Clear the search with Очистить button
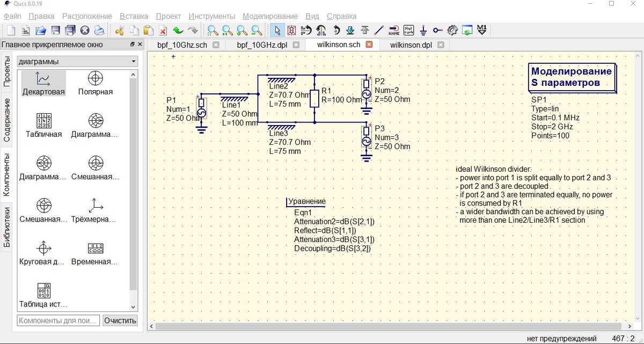The image size is (644, 344). (x=120, y=320)
